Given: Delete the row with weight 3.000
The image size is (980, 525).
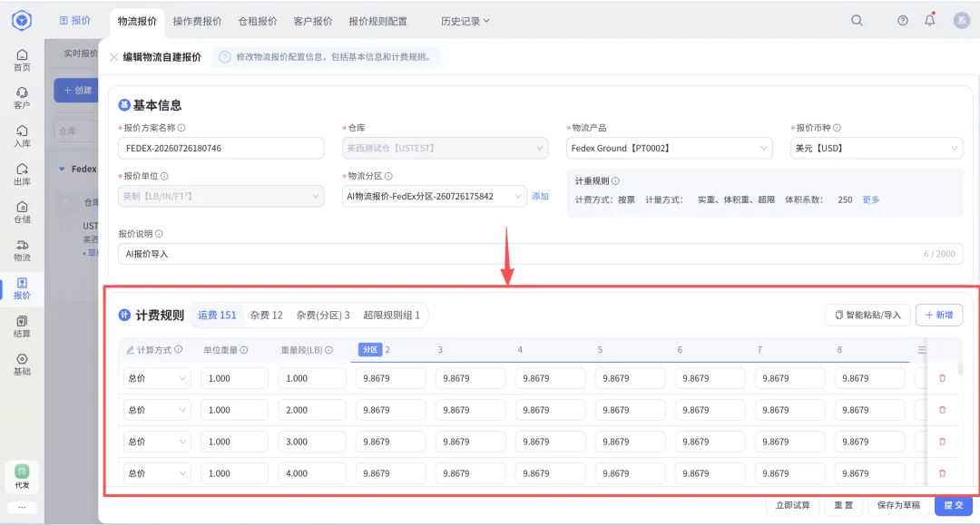Looking at the screenshot, I should [943, 442].
